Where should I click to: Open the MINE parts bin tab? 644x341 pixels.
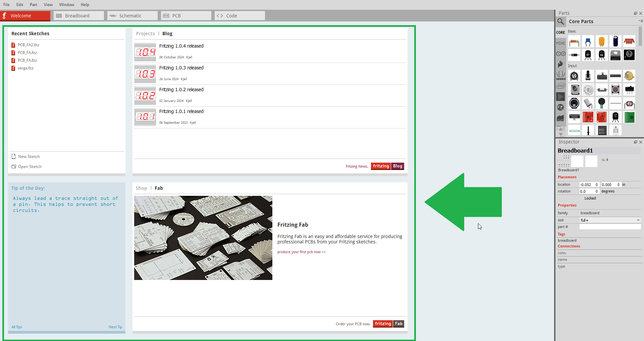click(x=560, y=43)
